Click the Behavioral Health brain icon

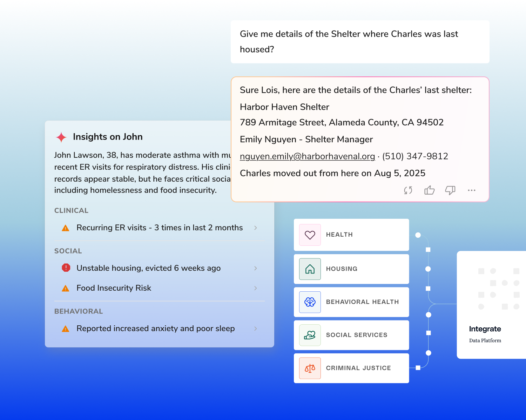point(310,302)
